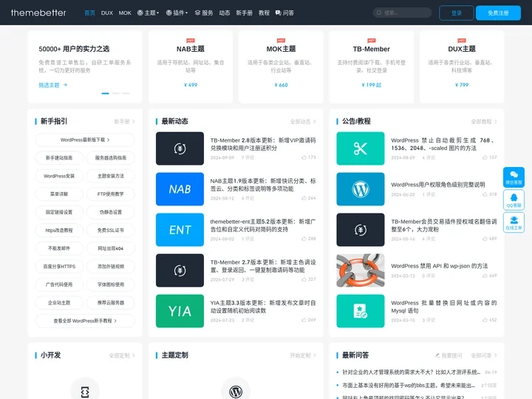Open 新手册 link with chevron
The image size is (532, 399).
click(124, 121)
